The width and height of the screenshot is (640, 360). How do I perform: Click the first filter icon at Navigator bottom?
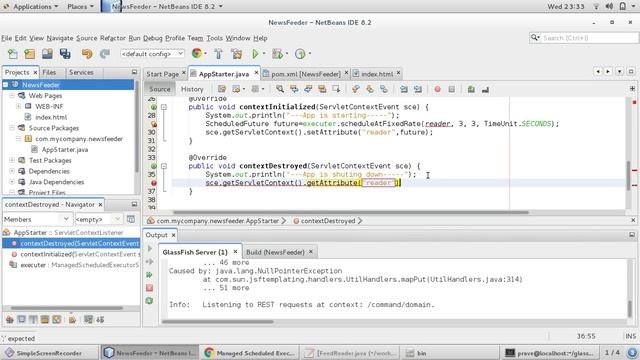pyautogui.click(x=10, y=320)
